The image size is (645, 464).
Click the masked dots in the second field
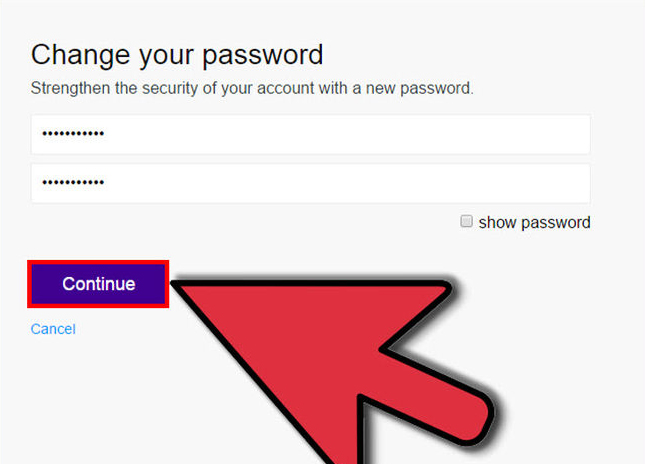(72, 184)
